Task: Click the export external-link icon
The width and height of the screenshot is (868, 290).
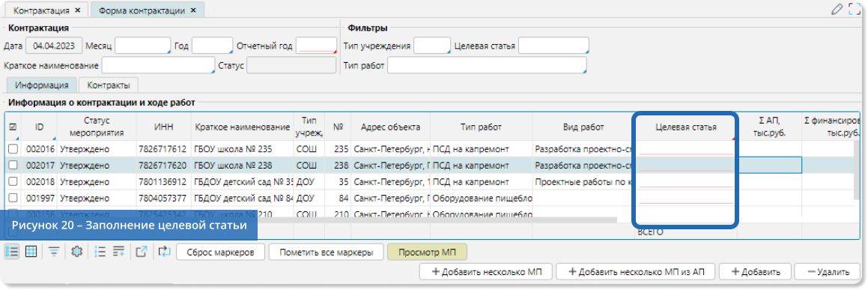Action: (x=141, y=252)
